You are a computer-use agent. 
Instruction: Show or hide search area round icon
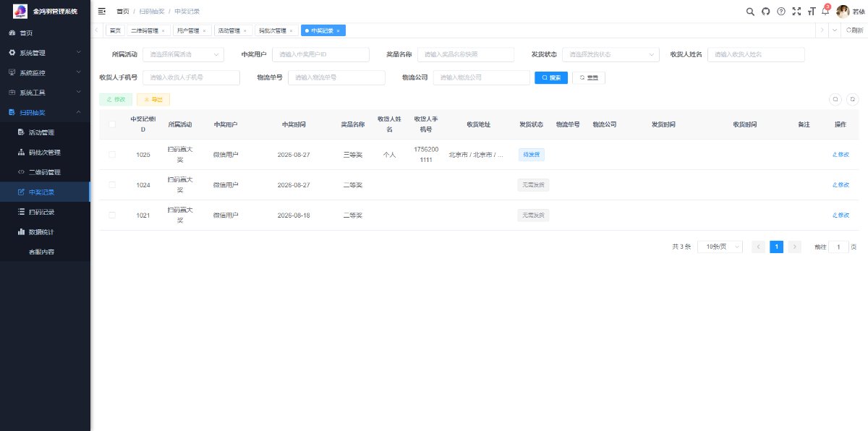pyautogui.click(x=835, y=100)
